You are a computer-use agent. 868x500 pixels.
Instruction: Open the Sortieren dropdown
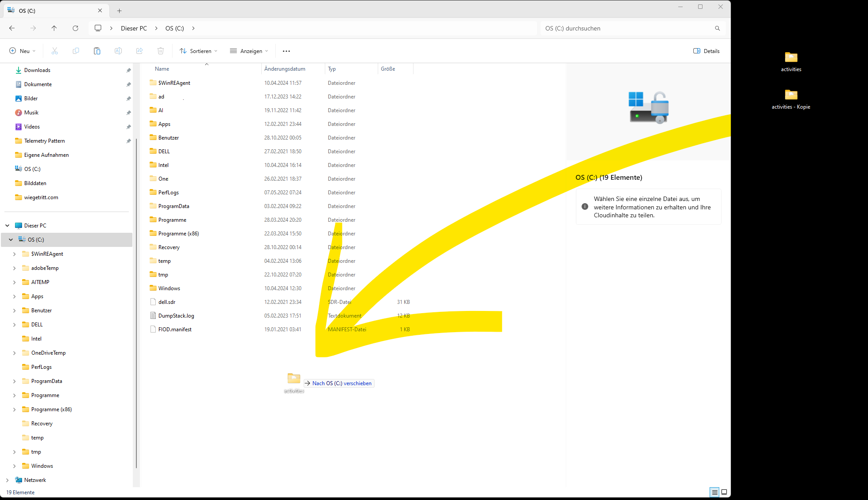[199, 51]
